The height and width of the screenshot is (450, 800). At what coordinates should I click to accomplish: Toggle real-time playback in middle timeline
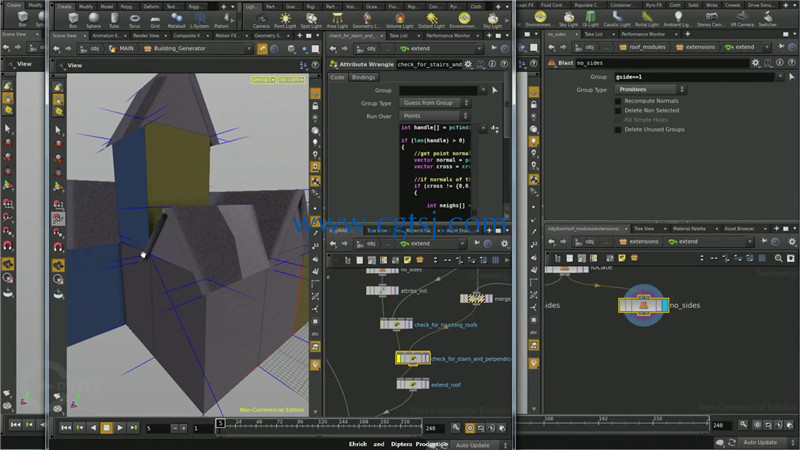pos(469,428)
